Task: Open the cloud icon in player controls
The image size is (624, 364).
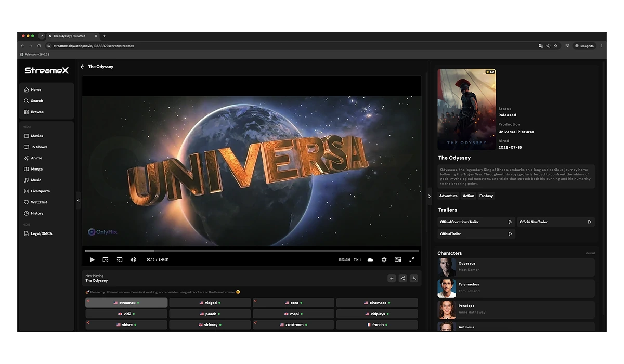Action: 370,259
